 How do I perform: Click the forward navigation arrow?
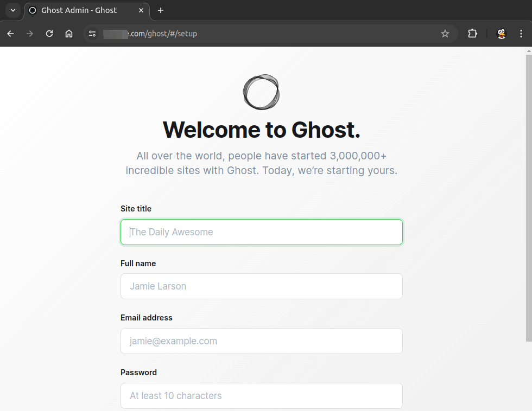30,34
